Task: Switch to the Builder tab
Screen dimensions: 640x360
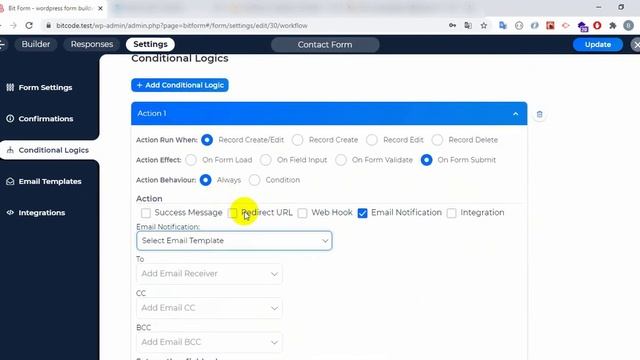Action: tap(36, 44)
